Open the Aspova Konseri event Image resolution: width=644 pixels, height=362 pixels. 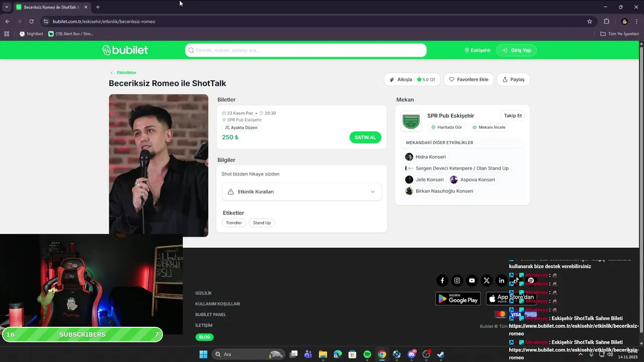[x=472, y=179]
